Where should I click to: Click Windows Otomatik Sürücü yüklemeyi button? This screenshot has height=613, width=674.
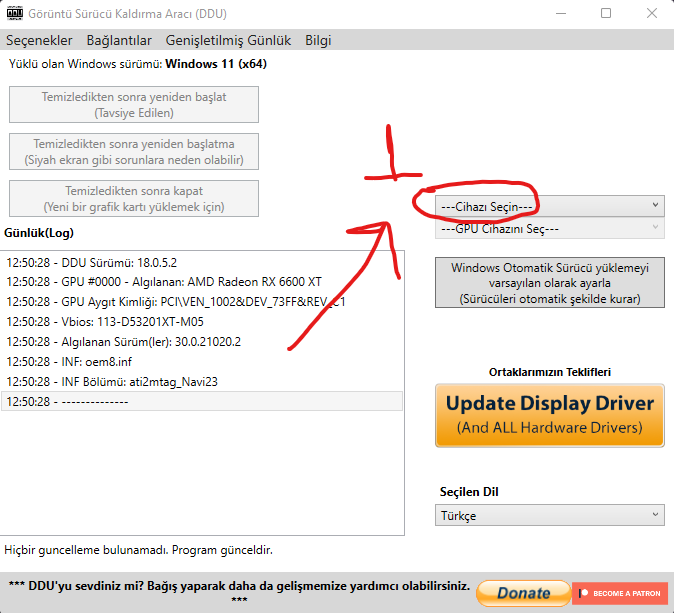(549, 283)
